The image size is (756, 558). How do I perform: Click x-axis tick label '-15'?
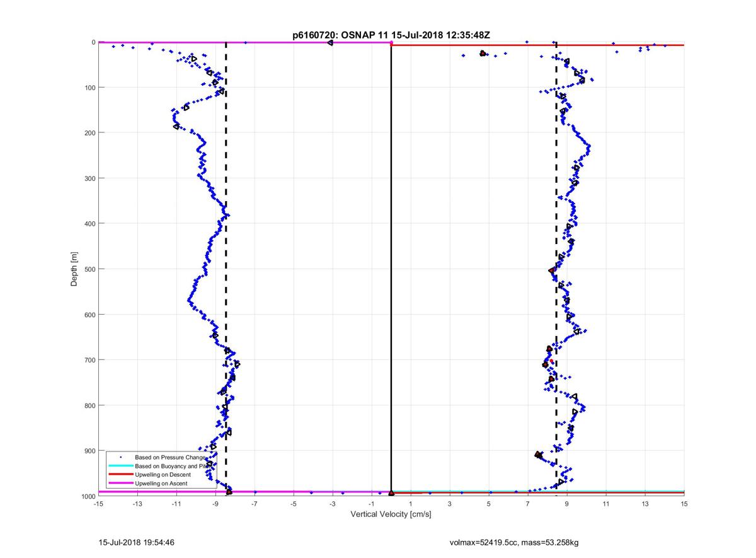click(98, 504)
